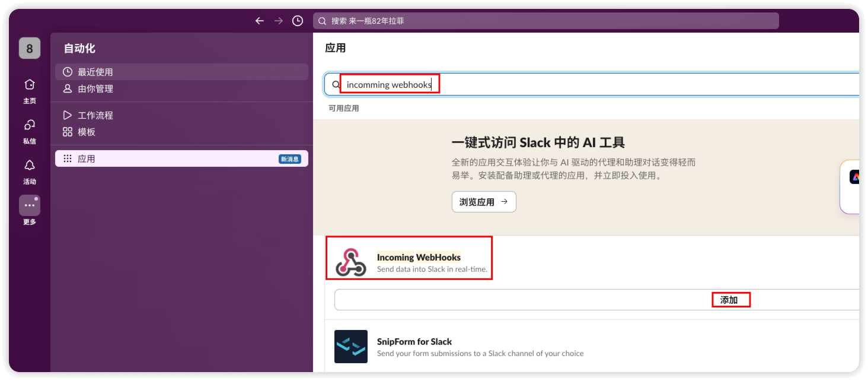Open the Incoming WebHooks title
The width and height of the screenshot is (868, 381).
pos(419,257)
